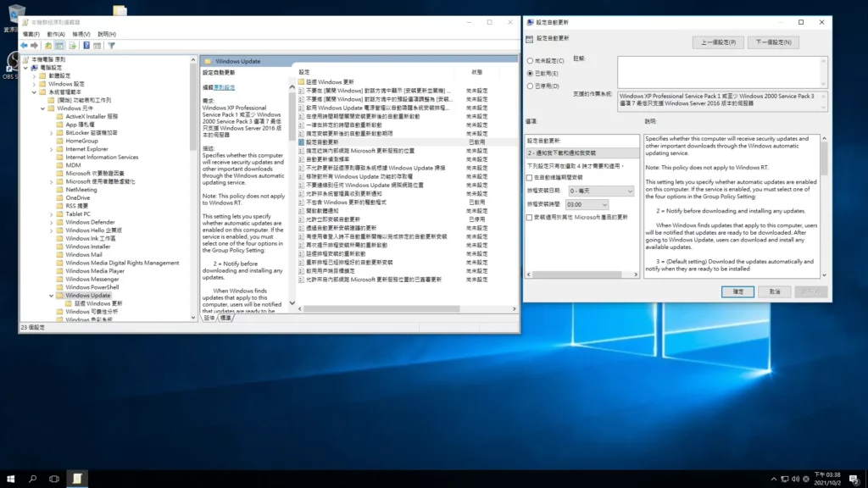868x488 pixels.
Task: Select the 尚未設定(C) radio button
Action: 531,61
